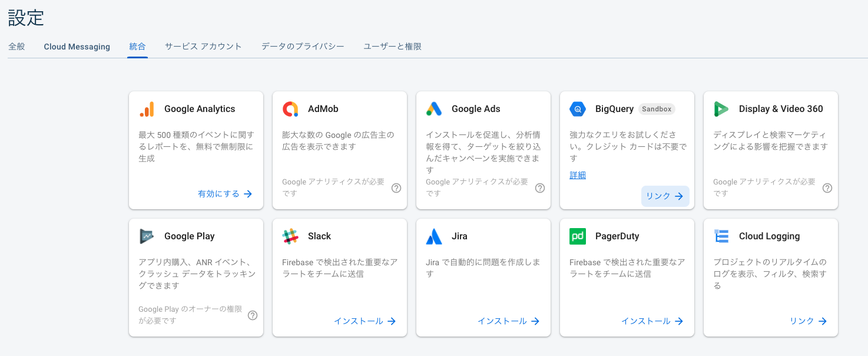Click インストール on the Slack card
868x356 pixels.
(x=365, y=321)
